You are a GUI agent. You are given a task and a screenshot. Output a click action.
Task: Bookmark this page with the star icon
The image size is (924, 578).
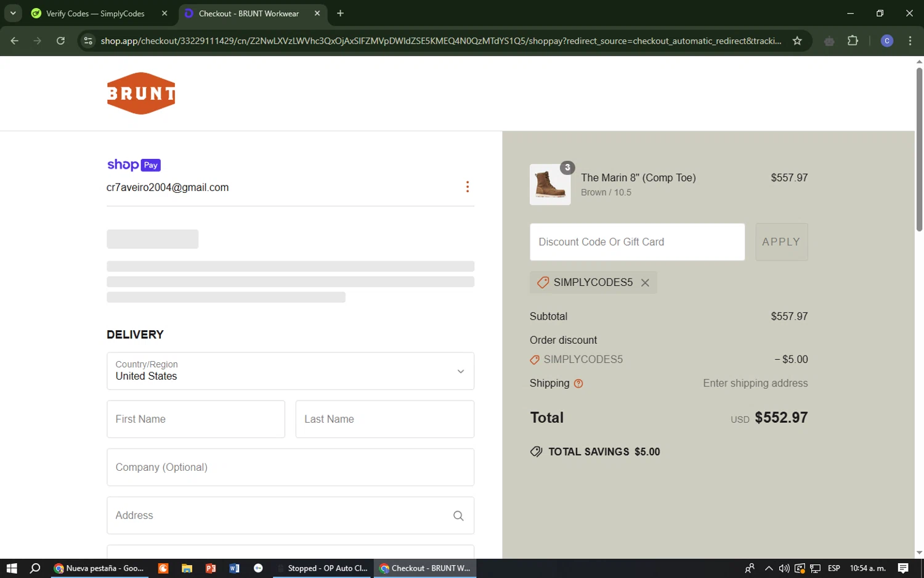coord(797,41)
